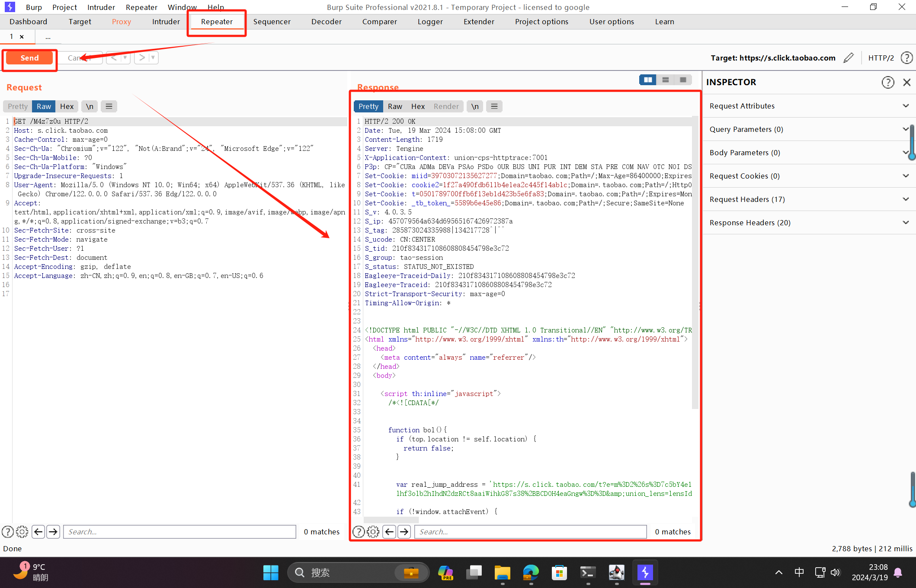The image size is (916, 588).
Task: Toggle newline display in request editor
Action: pyautogui.click(x=90, y=106)
